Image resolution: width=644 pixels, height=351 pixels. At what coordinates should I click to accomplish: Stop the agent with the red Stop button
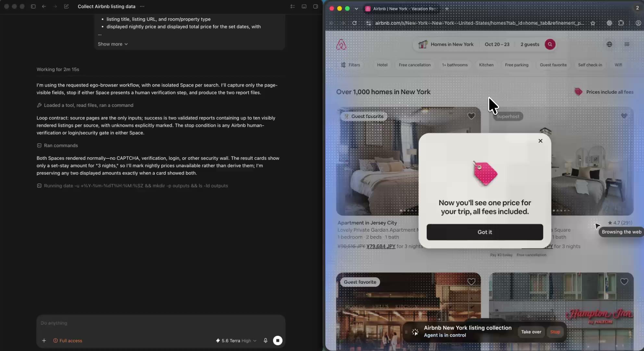(x=555, y=332)
